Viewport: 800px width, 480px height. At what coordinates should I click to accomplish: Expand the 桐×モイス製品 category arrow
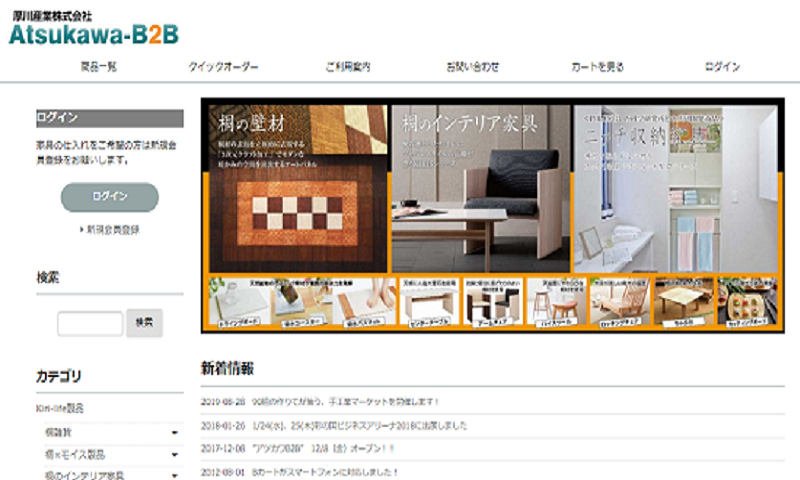click(x=174, y=454)
